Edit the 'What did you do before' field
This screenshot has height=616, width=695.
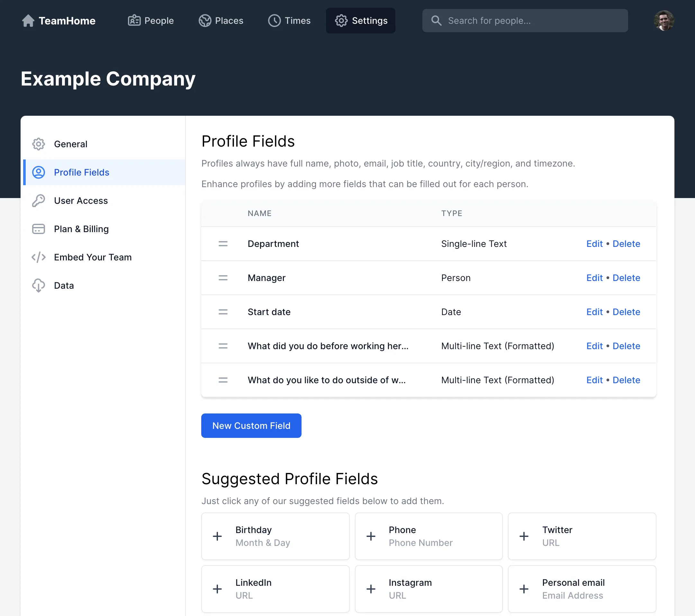pos(594,346)
